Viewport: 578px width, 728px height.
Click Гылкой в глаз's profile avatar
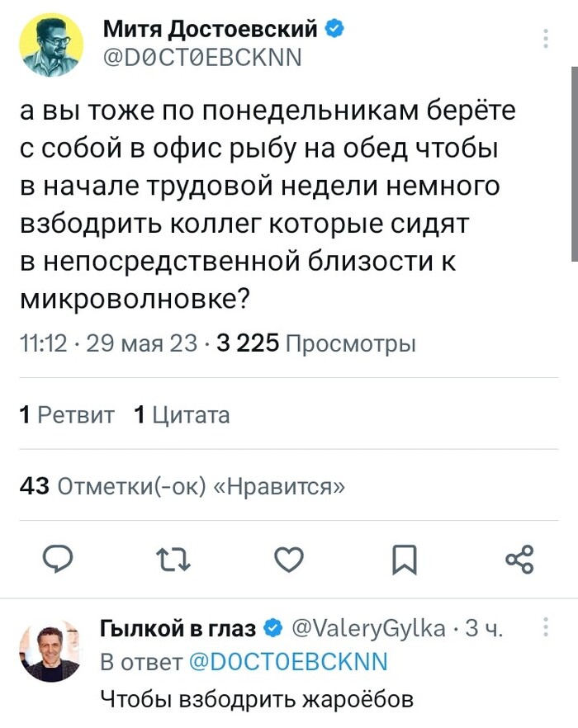coord(51,650)
